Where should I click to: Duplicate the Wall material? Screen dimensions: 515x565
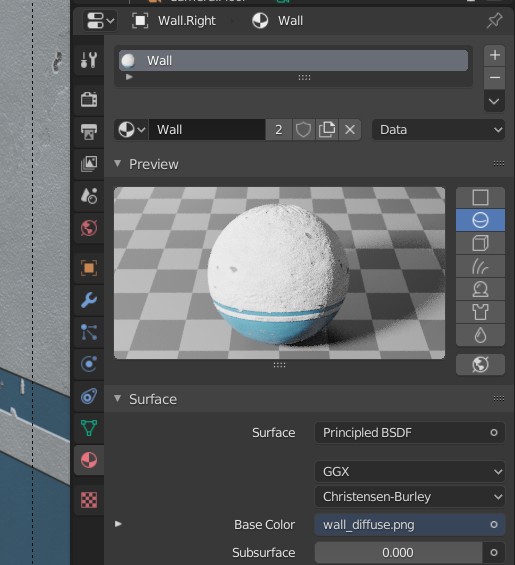pyautogui.click(x=327, y=130)
